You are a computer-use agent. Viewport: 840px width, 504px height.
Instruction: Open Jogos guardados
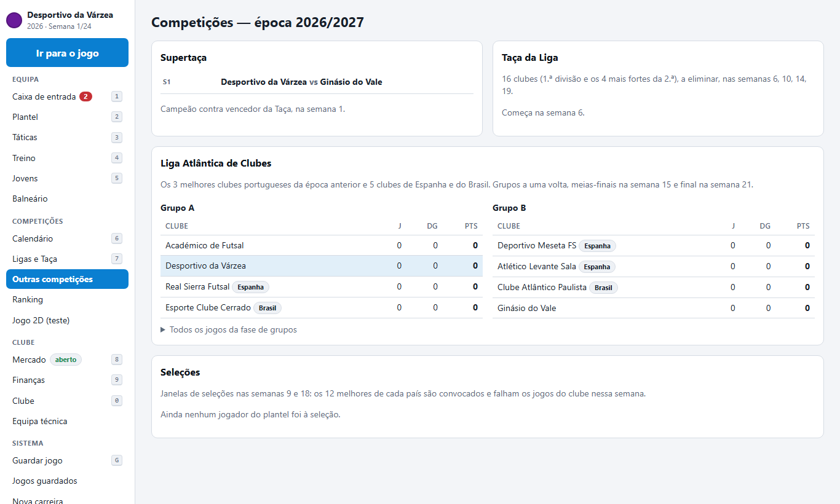point(67,481)
